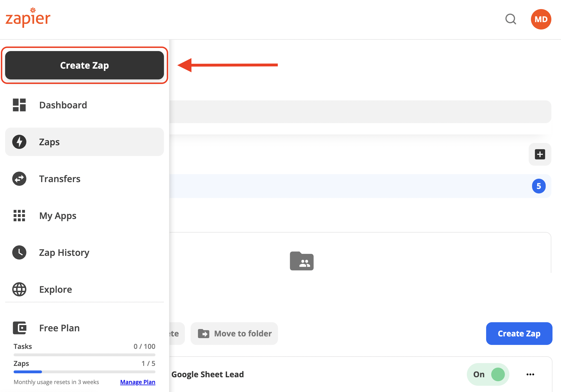Open the MD account avatar

click(541, 19)
